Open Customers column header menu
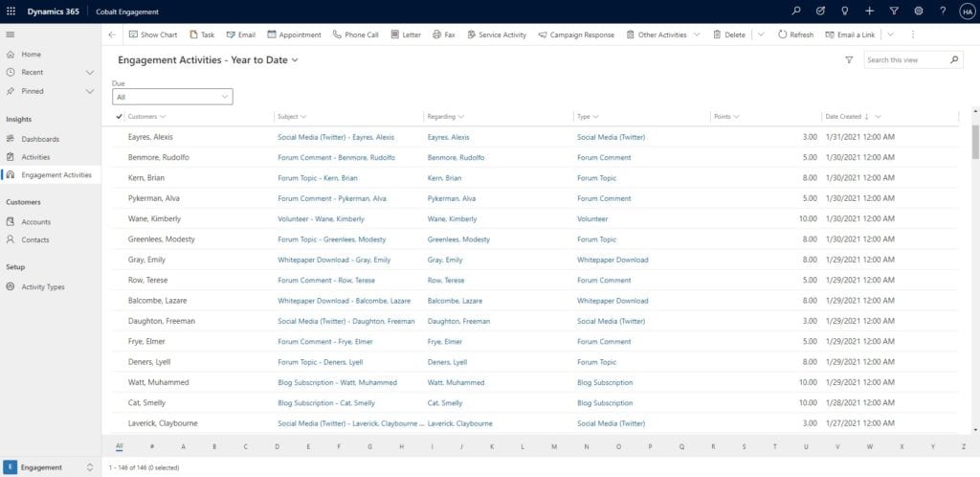This screenshot has width=980, height=477. pos(146,116)
